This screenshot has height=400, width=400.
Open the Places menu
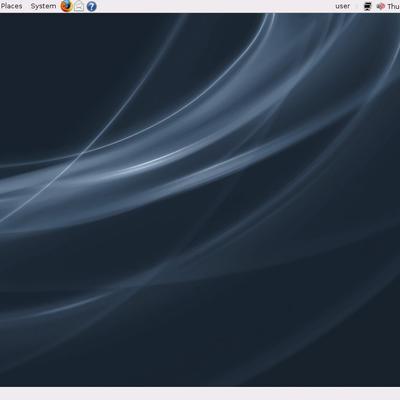coord(11,6)
